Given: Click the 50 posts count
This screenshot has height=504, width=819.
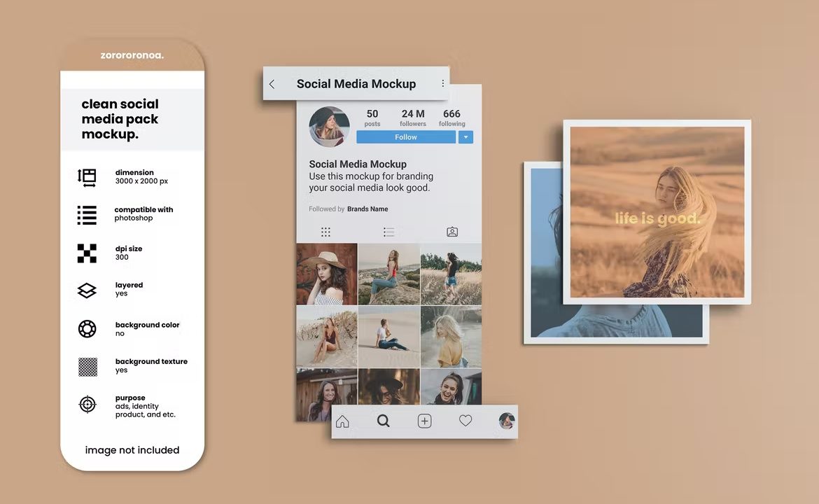Looking at the screenshot, I should click(x=372, y=118).
